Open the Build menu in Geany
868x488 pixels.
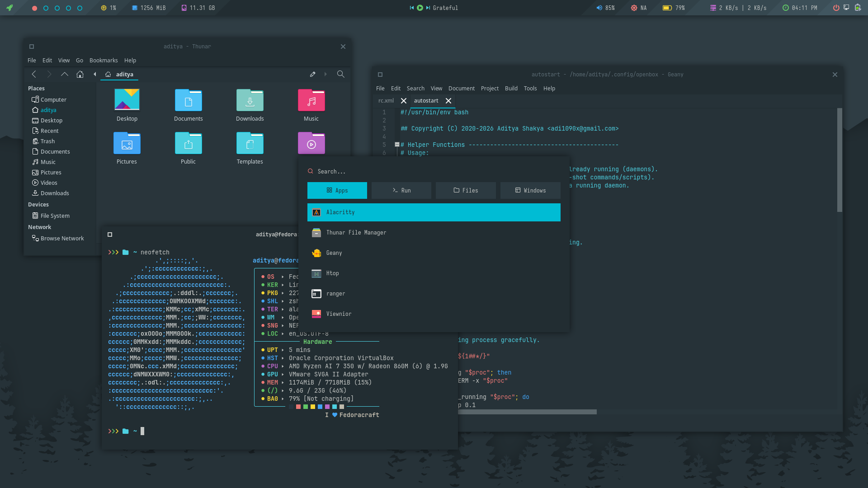coord(511,89)
